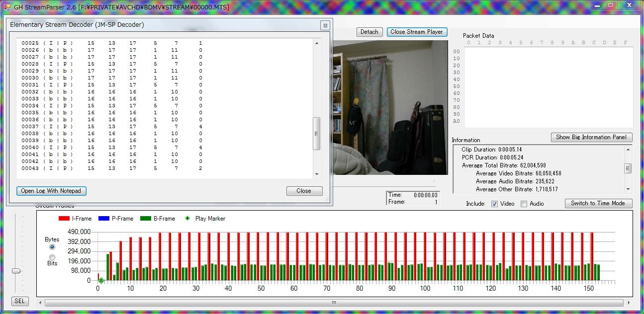Uncheck the Video include checkbox
This screenshot has width=644, height=314.
494,204
